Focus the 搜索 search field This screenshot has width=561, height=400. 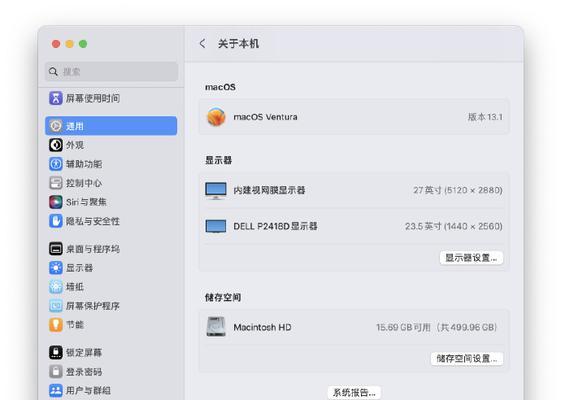point(112,72)
